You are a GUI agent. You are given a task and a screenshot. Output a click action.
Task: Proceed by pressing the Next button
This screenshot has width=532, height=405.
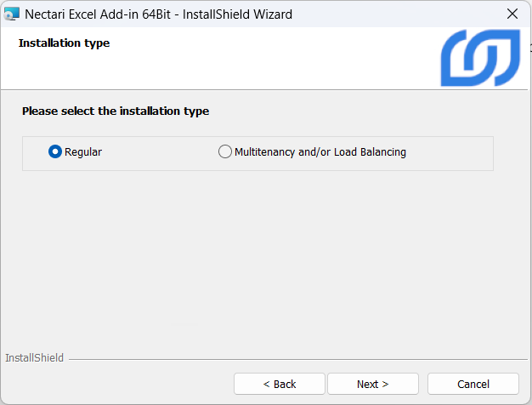(373, 384)
